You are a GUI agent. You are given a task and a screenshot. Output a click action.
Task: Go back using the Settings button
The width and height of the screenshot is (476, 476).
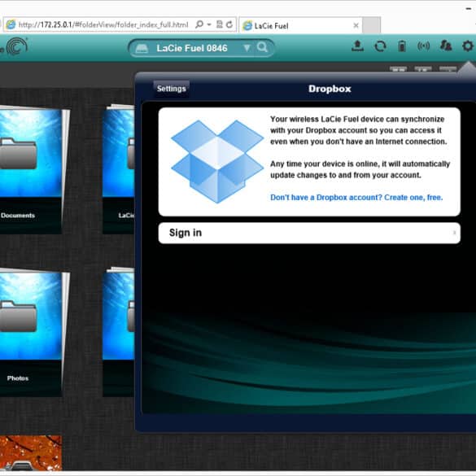tap(171, 89)
